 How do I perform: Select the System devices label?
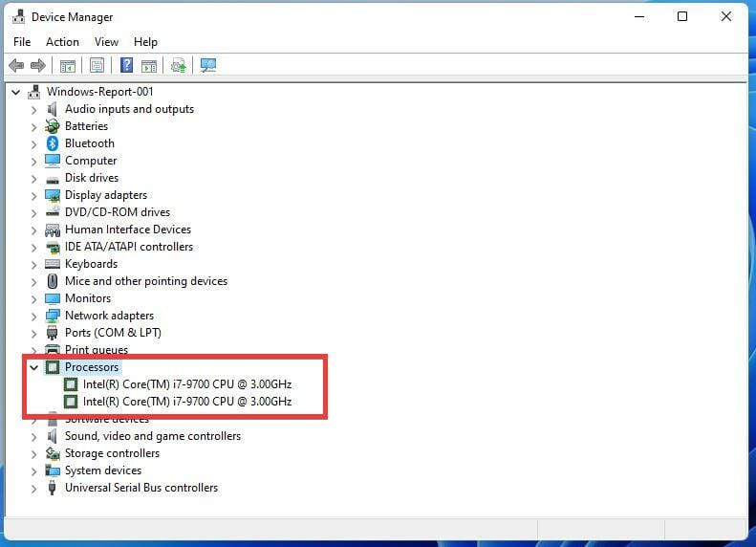click(103, 470)
